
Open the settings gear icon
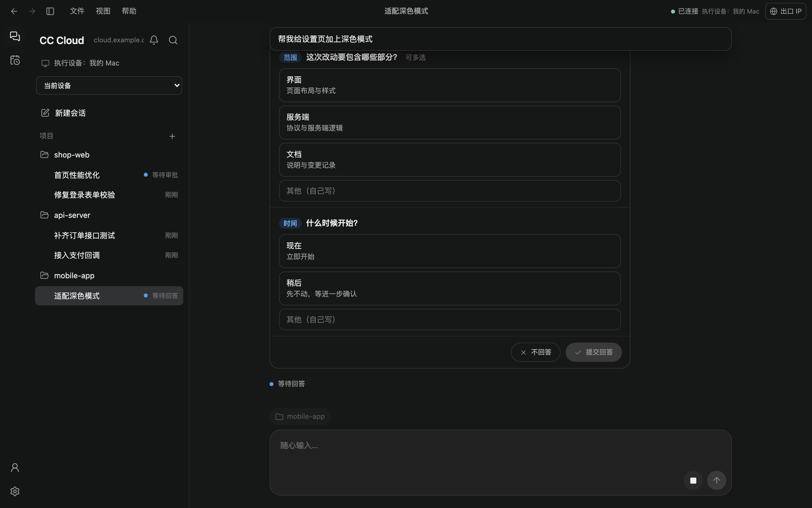(15, 492)
